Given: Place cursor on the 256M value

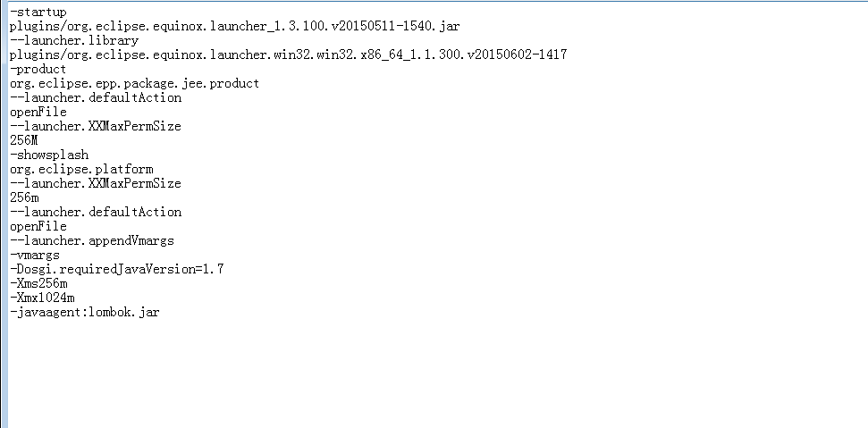Looking at the screenshot, I should [x=24, y=140].
